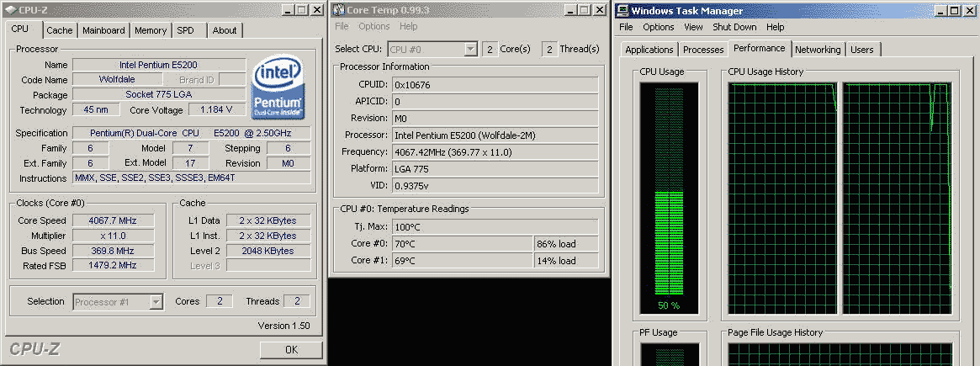The width and height of the screenshot is (980, 366).
Task: Click the OK button in CPU-Z
Action: (x=290, y=350)
